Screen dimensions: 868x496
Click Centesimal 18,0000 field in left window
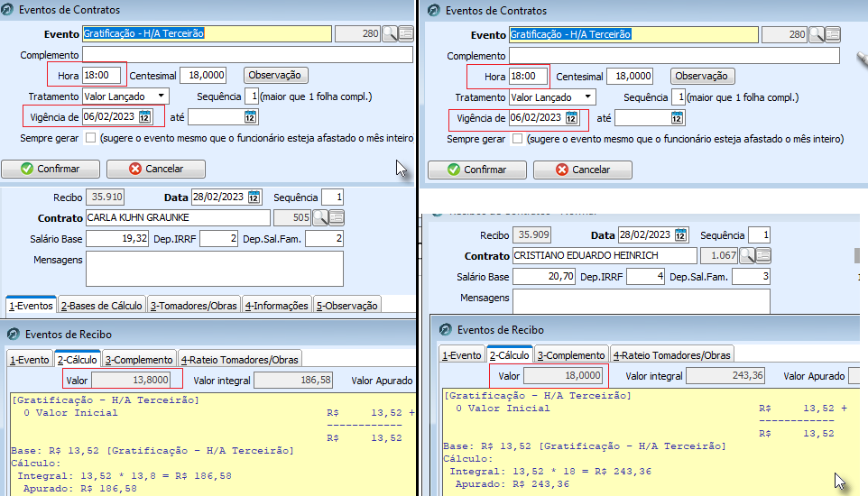click(x=203, y=75)
